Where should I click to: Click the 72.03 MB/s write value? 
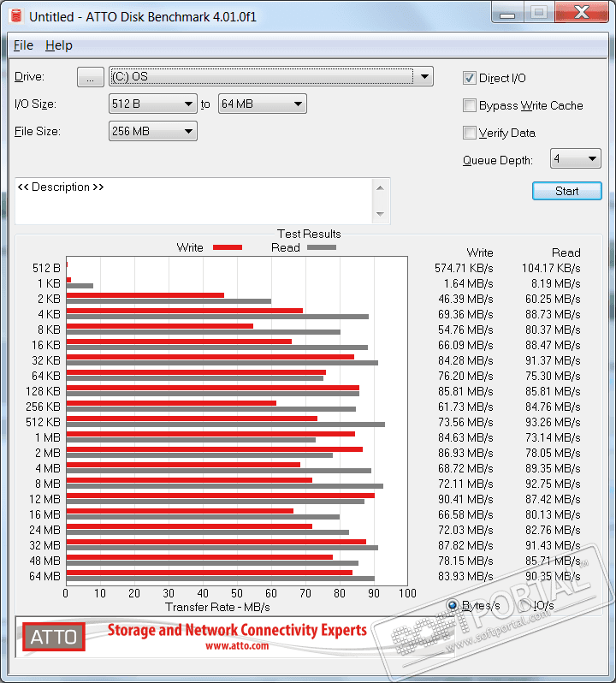[465, 530]
